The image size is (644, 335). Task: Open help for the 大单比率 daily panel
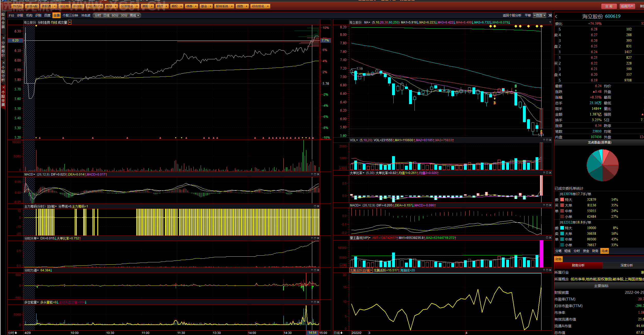point(544,173)
